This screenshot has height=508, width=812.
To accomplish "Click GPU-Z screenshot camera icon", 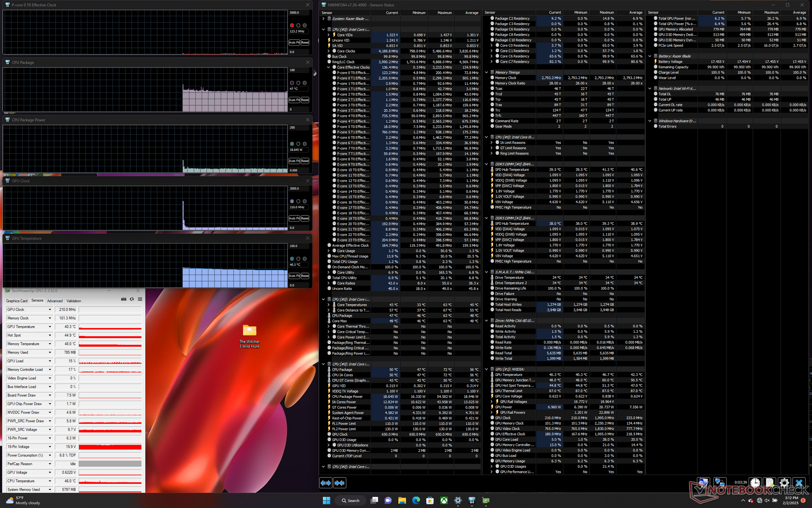I will pos(123,299).
